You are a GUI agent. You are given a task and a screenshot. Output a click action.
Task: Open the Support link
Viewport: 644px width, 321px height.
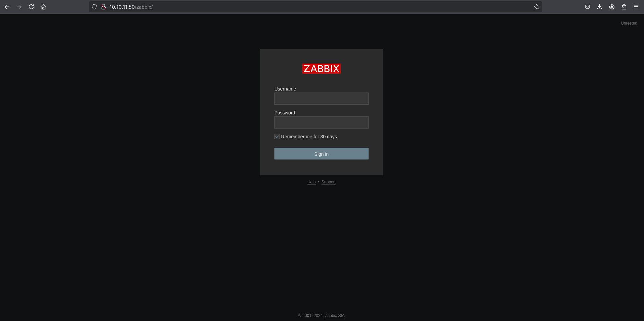click(x=329, y=182)
